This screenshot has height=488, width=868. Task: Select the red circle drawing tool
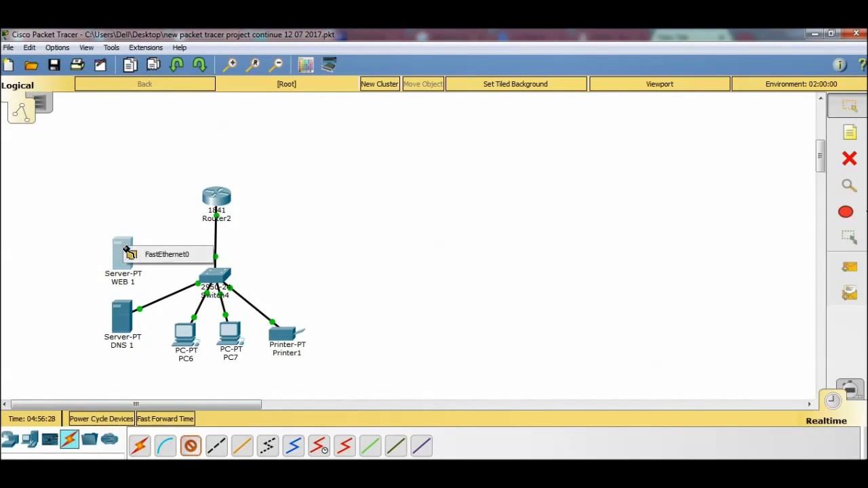click(846, 212)
